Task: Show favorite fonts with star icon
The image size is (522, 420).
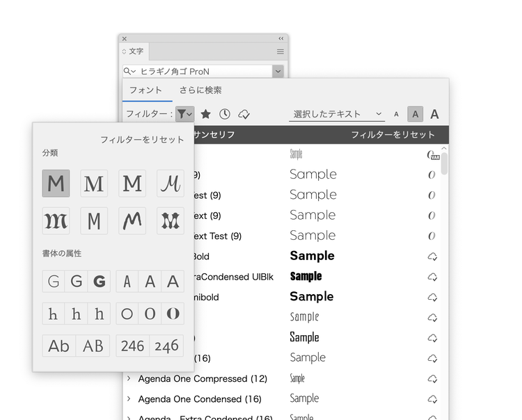Action: point(206,115)
